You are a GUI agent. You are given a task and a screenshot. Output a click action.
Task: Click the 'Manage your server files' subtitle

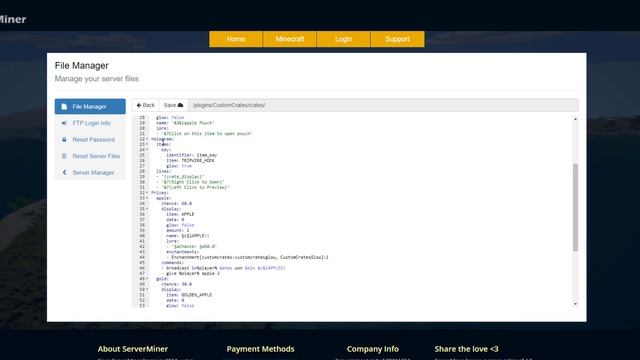[x=97, y=79]
